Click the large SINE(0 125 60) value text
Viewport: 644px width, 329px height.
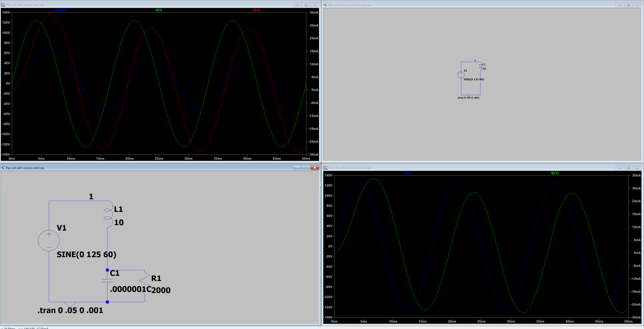(86, 254)
